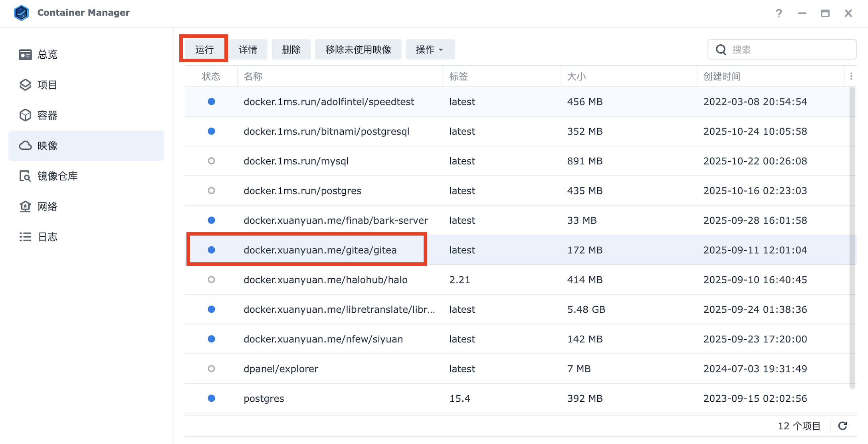The height and width of the screenshot is (444, 868).
Task: Click 移除未使用映像 remove unused images button
Action: 358,50
